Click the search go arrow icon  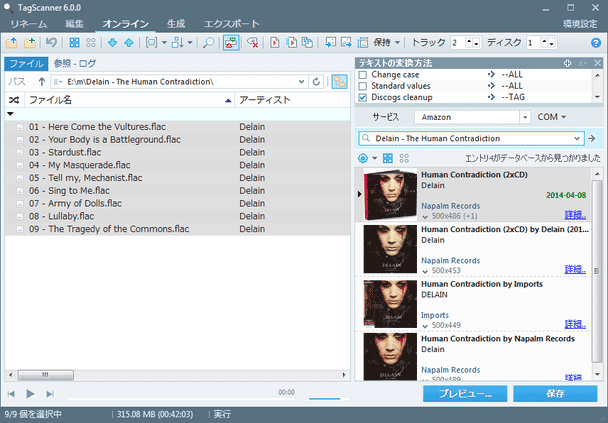(x=592, y=138)
